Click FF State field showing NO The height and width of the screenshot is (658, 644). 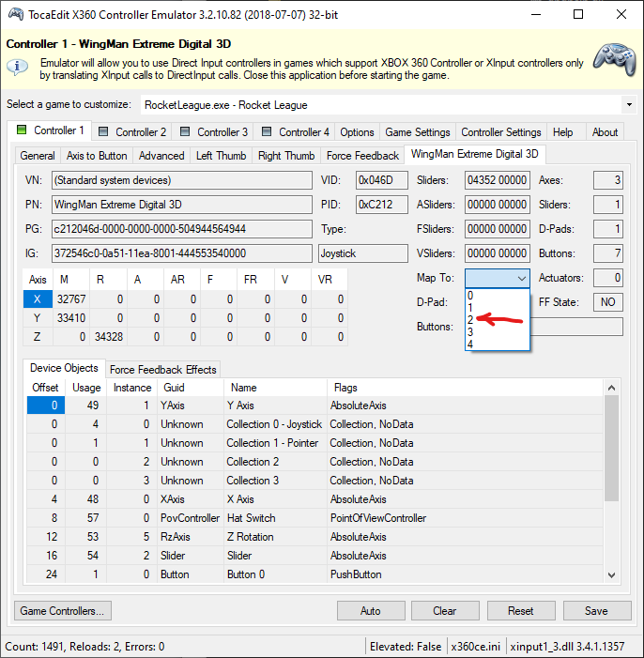point(608,302)
